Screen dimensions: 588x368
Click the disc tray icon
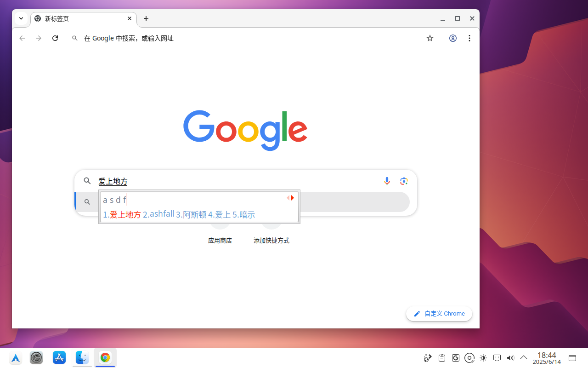tap(469, 358)
